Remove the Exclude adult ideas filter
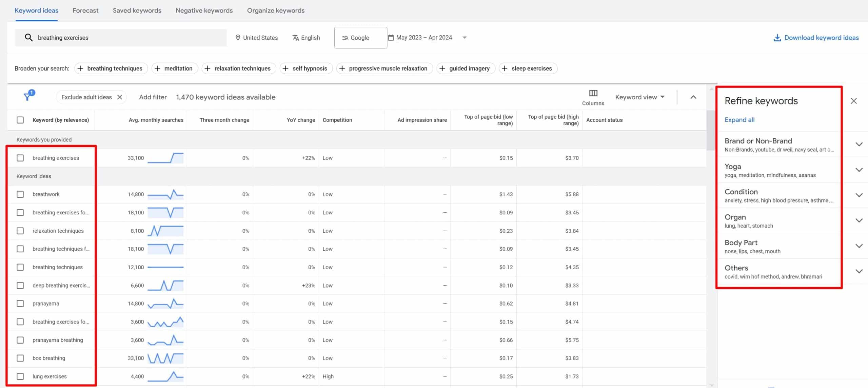The image size is (868, 388). 119,97
